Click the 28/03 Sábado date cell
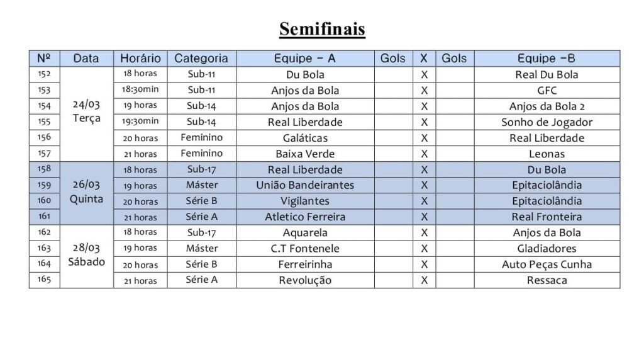 click(87, 255)
